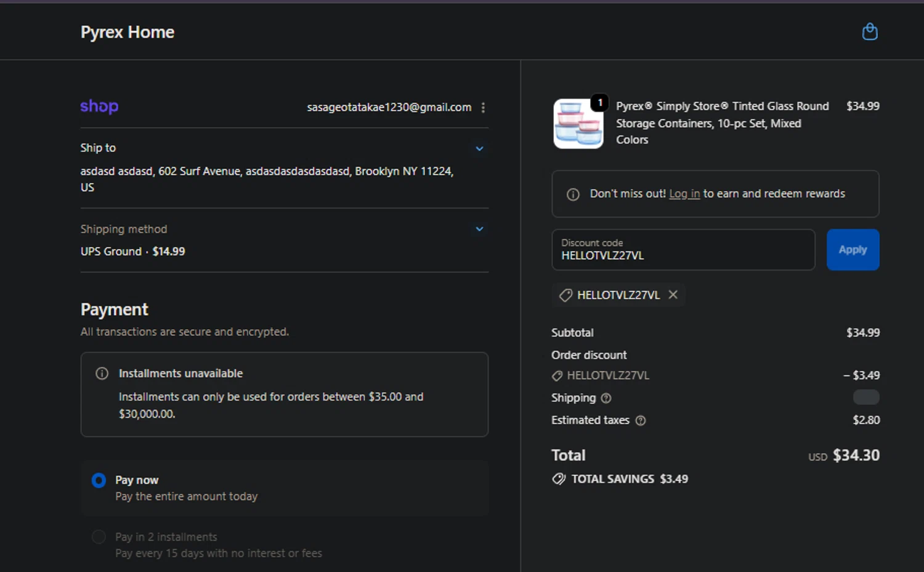
Task: Click the Order discount code tag icon
Action: point(557,376)
